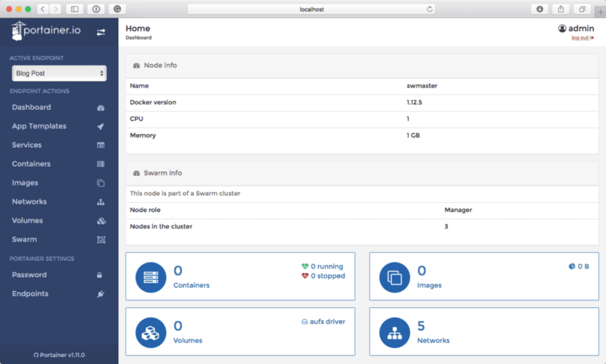Click the Dashboard tachometer icon in sidebar
Viewport: 606px width, 364px height.
point(101,107)
